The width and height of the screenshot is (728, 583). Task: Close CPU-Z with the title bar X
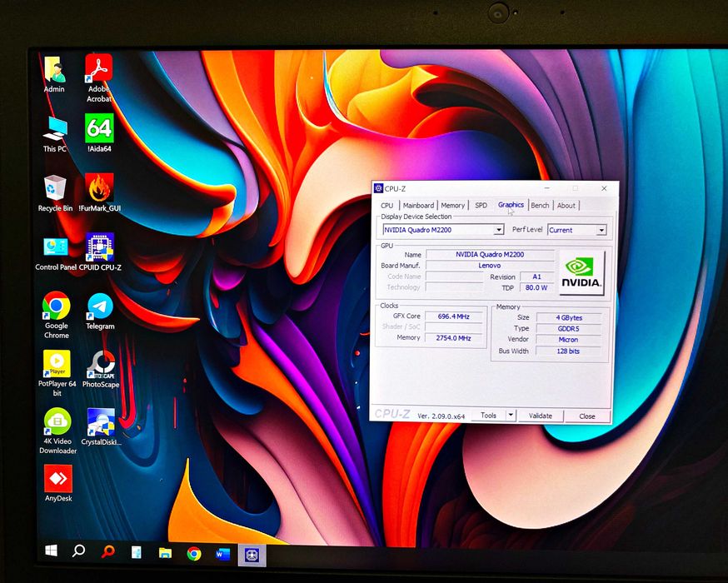click(604, 188)
